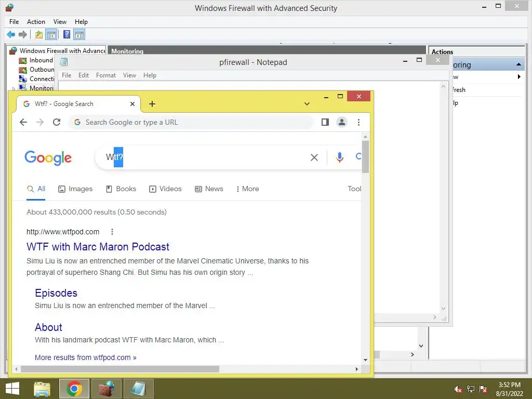This screenshot has width=532, height=399.
Task: Switch to Books search tab
Action: coord(121,189)
